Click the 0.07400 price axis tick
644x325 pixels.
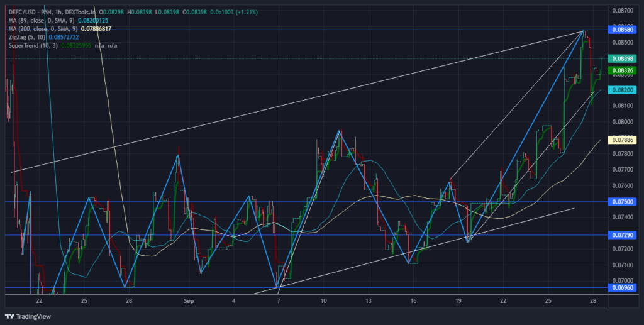(x=622, y=217)
